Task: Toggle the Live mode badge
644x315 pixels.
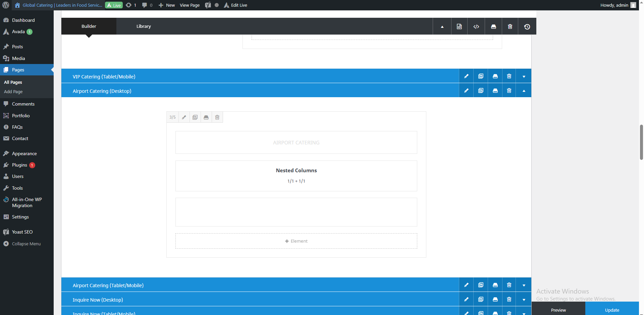Action: click(114, 5)
